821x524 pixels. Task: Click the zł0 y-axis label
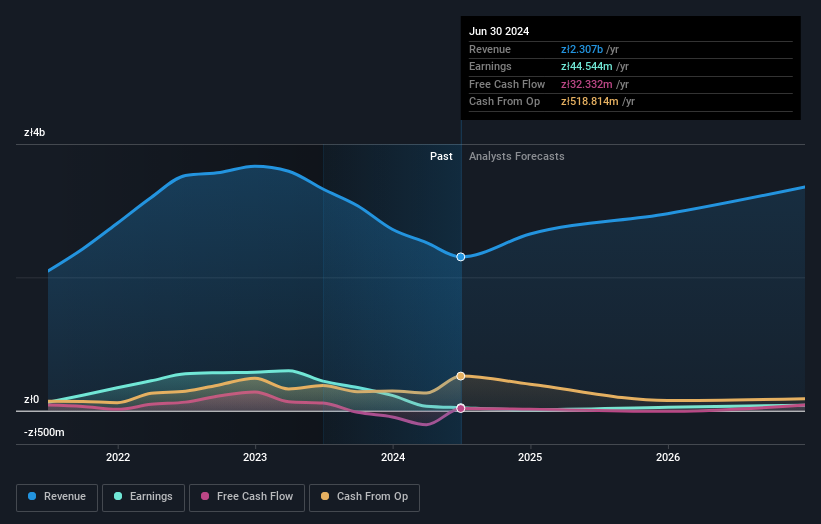click(31, 399)
